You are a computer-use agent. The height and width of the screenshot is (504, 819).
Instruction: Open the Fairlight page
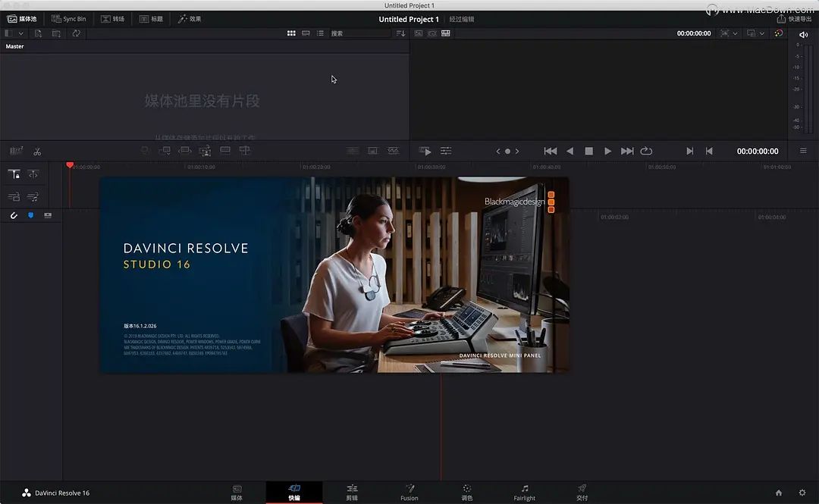click(525, 493)
